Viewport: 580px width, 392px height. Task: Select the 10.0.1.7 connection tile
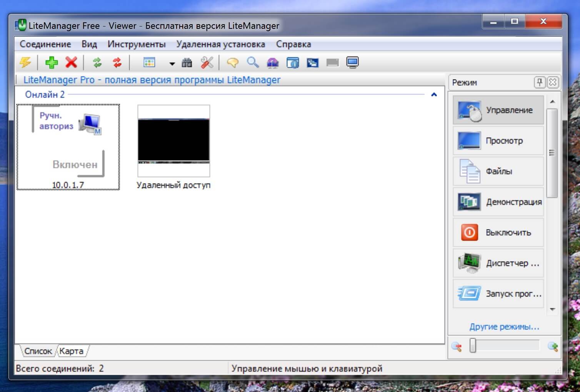tap(68, 147)
